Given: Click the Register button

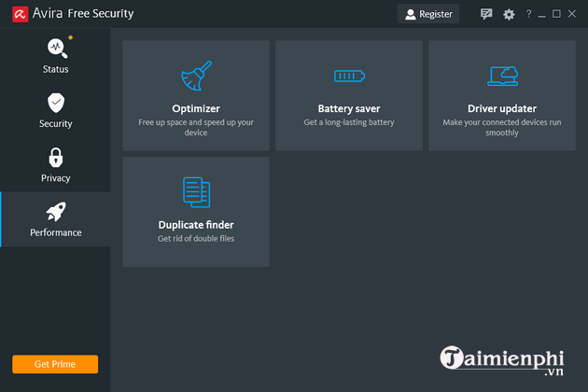Looking at the screenshot, I should click(428, 14).
